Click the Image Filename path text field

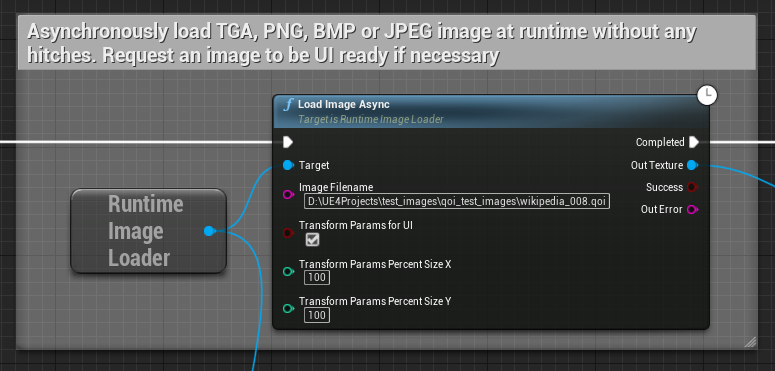tap(457, 202)
